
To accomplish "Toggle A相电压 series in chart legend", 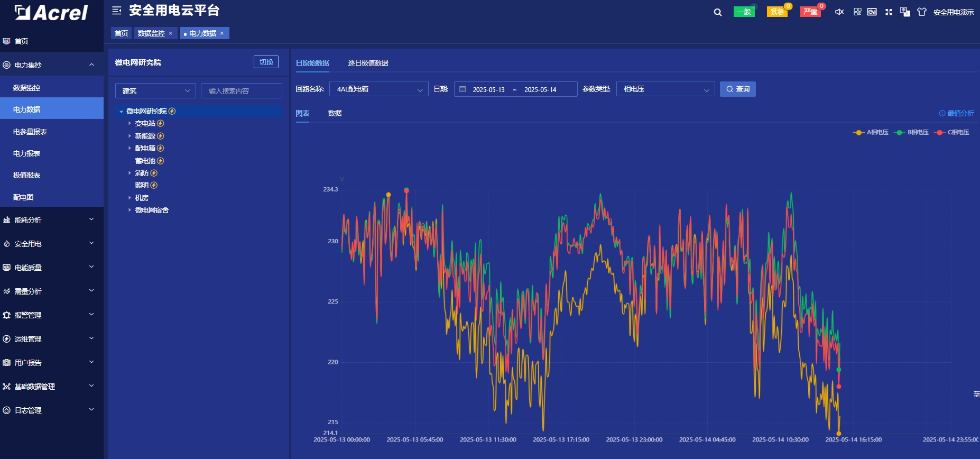I will point(871,133).
